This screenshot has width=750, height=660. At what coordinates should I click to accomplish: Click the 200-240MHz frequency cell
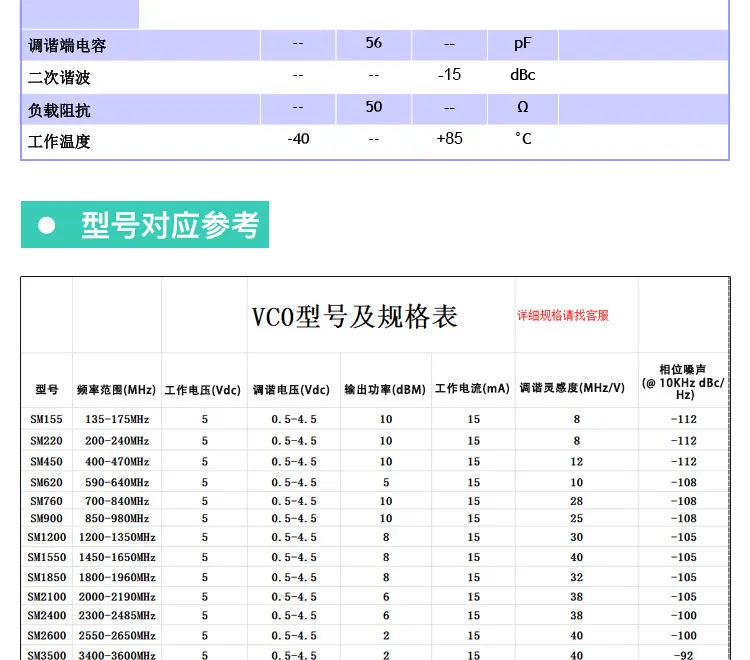(x=117, y=441)
